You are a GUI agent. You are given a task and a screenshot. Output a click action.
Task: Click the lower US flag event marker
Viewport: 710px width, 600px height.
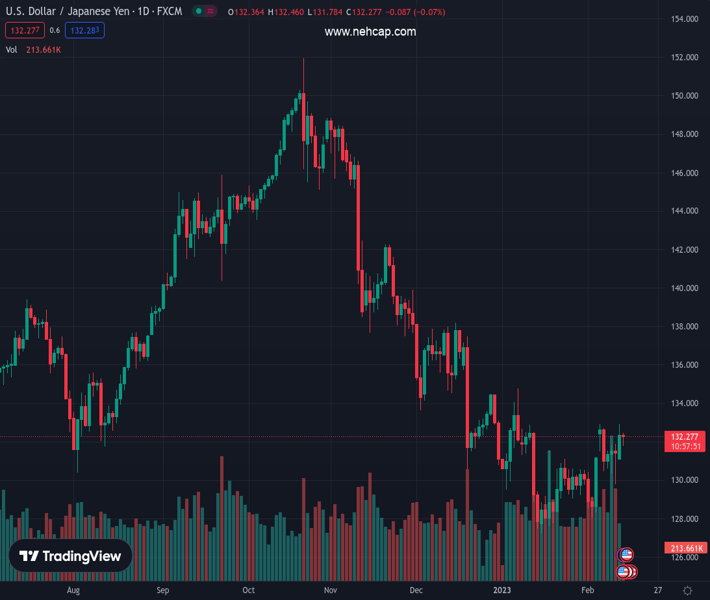[624, 572]
